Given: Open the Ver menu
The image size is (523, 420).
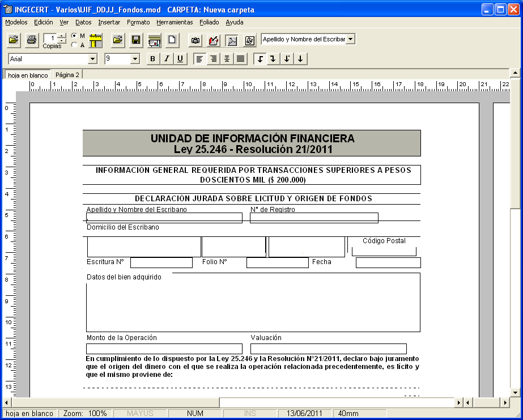Looking at the screenshot, I should 64,22.
